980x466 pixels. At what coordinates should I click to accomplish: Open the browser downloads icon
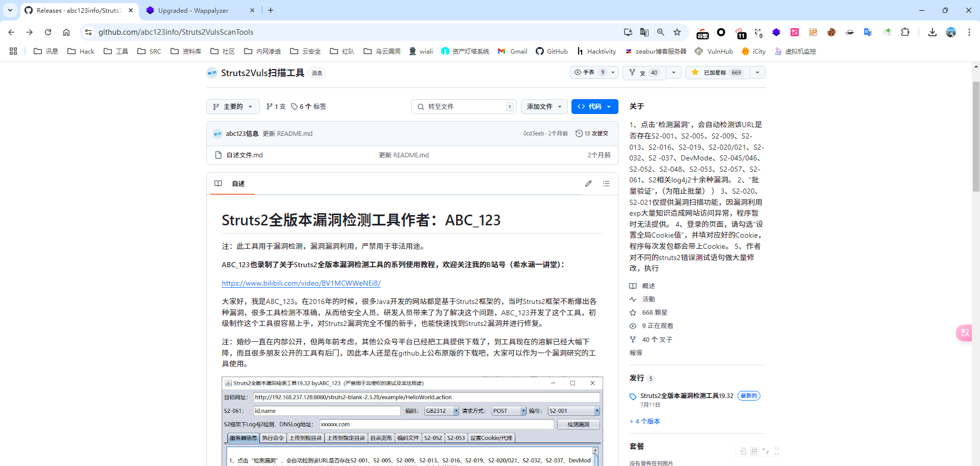(x=932, y=32)
